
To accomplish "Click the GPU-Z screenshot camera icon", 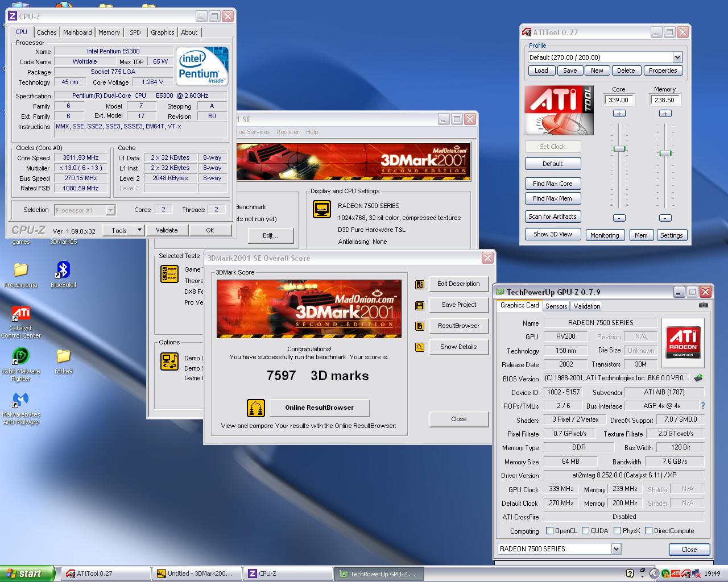I will (x=704, y=305).
